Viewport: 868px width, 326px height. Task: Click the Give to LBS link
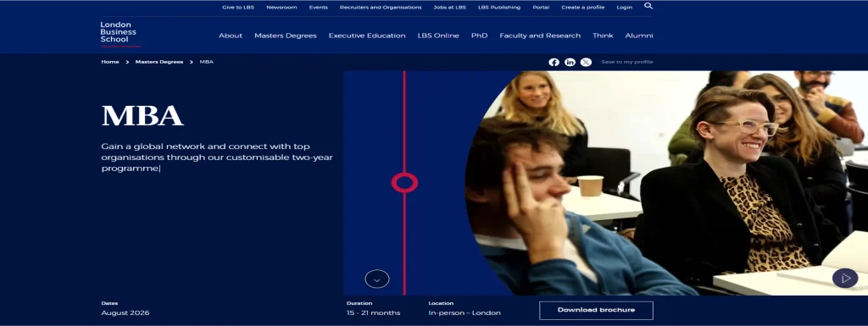(238, 7)
